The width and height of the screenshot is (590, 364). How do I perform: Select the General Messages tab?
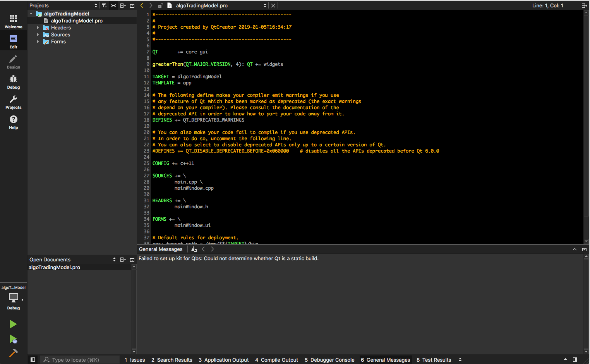pos(386,360)
